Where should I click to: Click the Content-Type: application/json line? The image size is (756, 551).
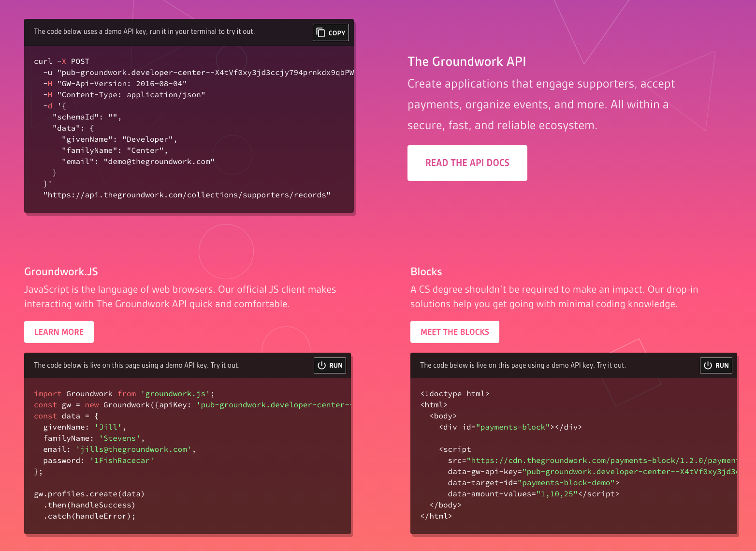click(x=124, y=95)
